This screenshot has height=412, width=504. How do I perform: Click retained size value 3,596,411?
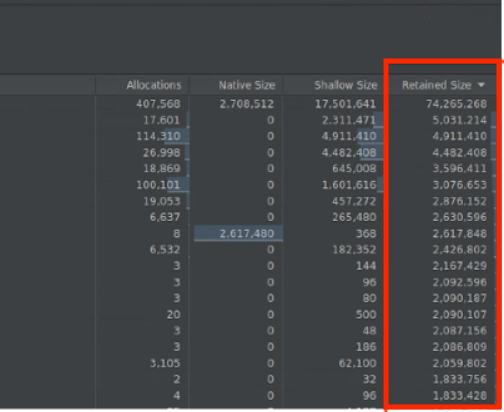pyautogui.click(x=460, y=168)
